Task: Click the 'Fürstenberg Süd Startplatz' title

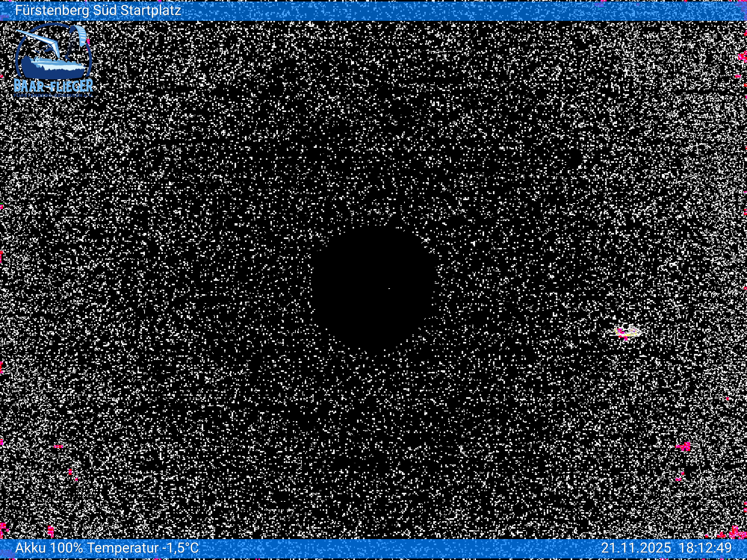Action: click(x=98, y=10)
